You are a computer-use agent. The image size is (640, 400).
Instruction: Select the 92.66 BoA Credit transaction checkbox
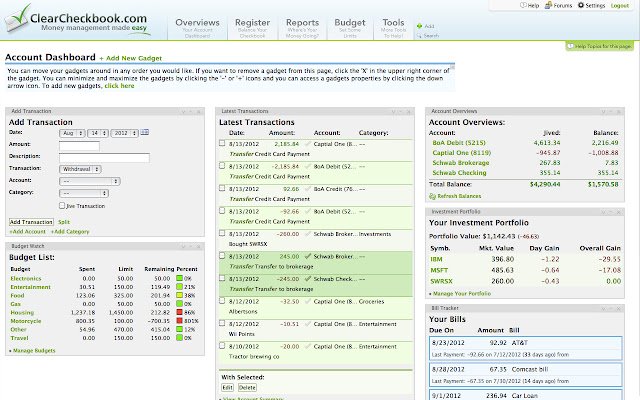coord(222,188)
